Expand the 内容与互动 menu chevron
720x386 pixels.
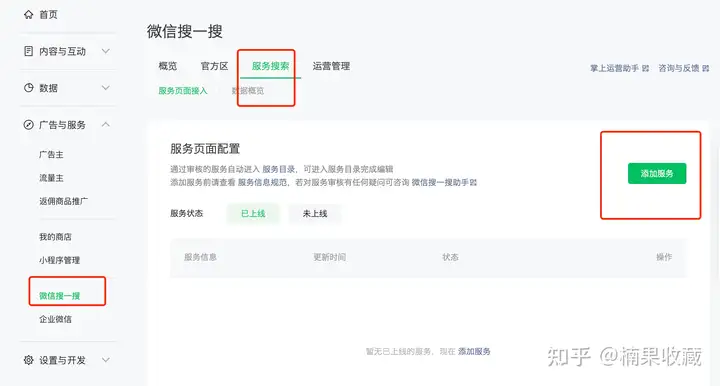106,51
